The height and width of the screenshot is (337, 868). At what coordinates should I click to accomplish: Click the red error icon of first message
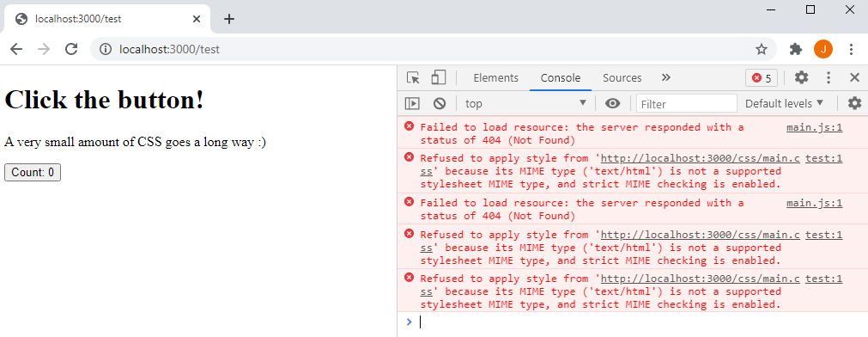coord(409,126)
